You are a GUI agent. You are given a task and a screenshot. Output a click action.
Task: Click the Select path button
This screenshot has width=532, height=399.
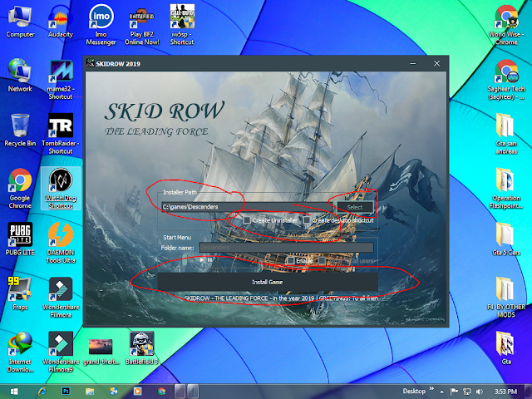[x=355, y=207]
